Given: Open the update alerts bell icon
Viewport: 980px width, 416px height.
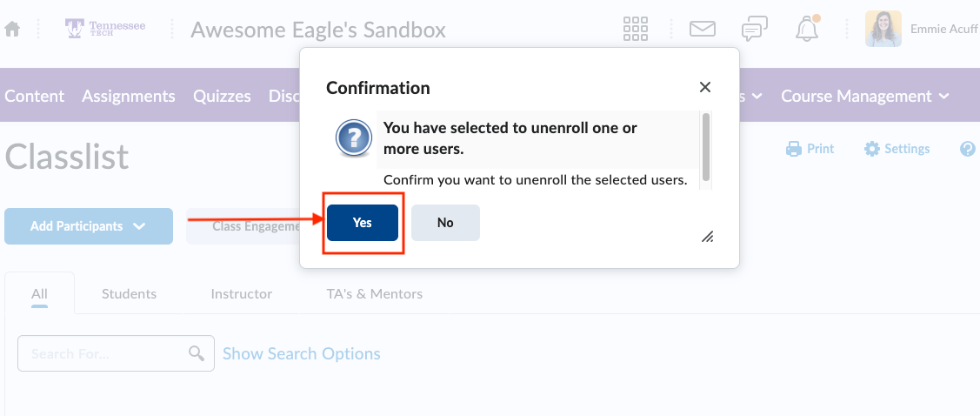Looking at the screenshot, I should click(x=807, y=30).
